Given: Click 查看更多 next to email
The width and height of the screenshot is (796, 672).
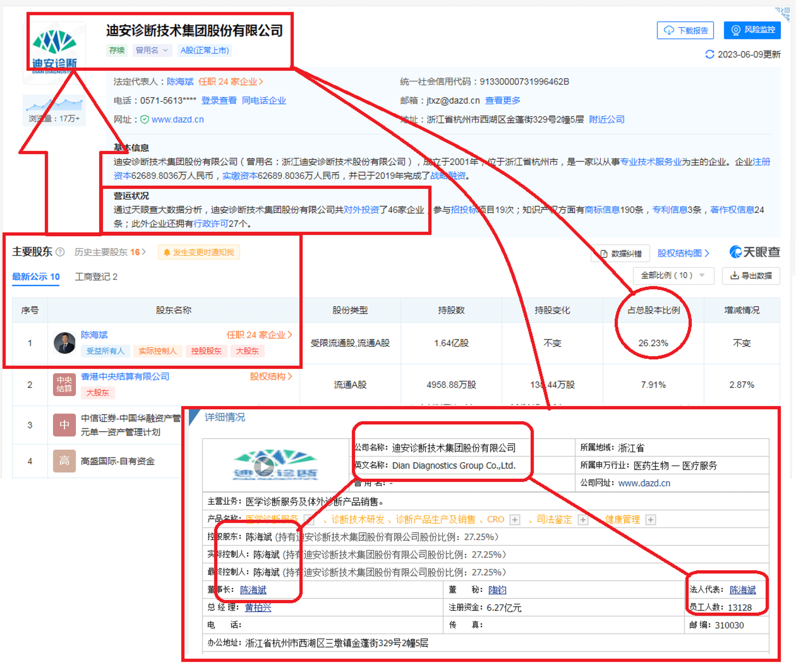Looking at the screenshot, I should click(503, 100).
